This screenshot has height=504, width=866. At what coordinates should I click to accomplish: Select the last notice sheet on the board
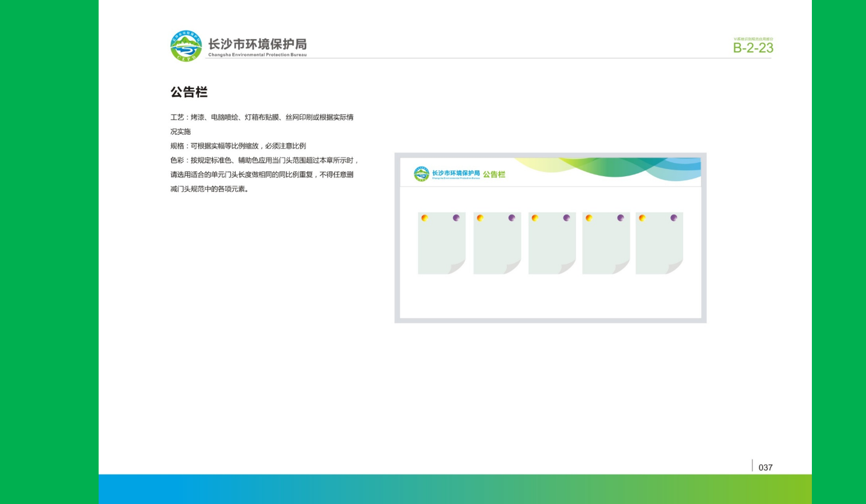click(659, 244)
